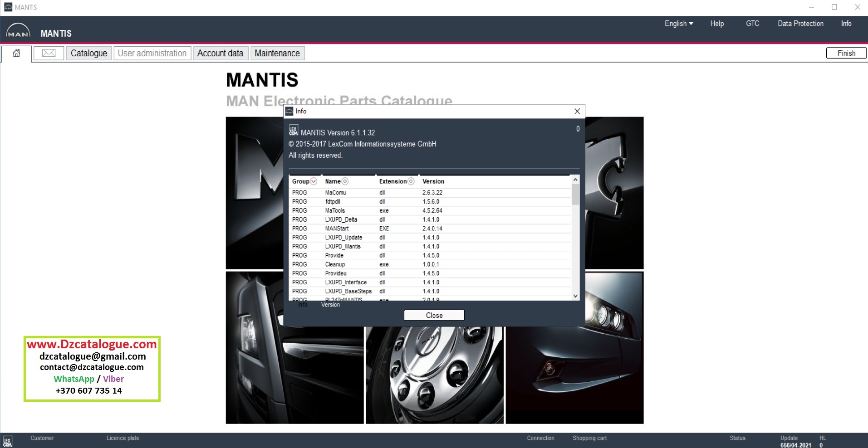Image resolution: width=868 pixels, height=448 pixels.
Task: Select the Provide dll row
Action: click(x=430, y=255)
